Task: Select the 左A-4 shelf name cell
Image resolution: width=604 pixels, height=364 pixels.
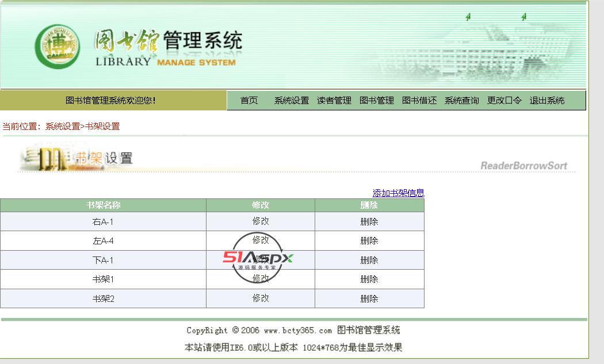Action: pyautogui.click(x=103, y=241)
